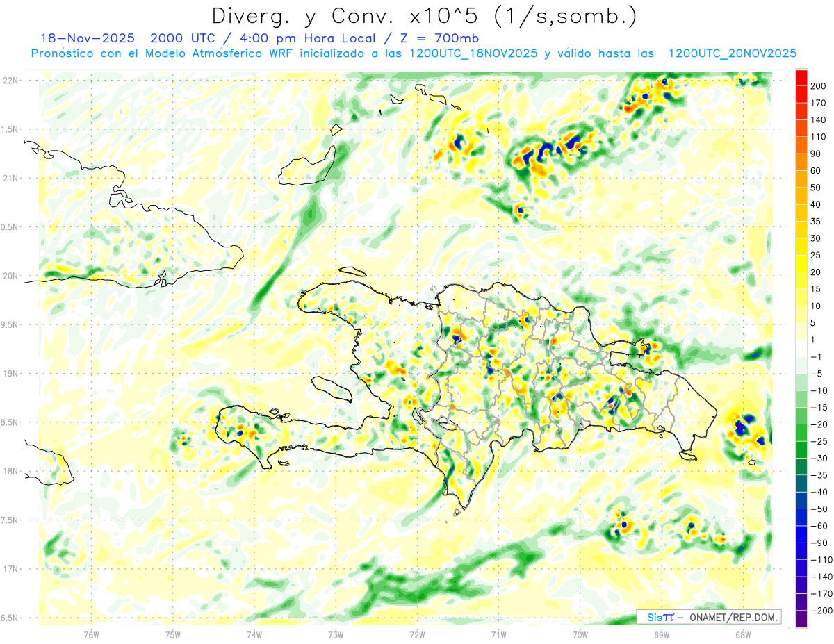Click the purple swatch at the color bar bottom
Screen dimensions: 834x644
point(802,618)
